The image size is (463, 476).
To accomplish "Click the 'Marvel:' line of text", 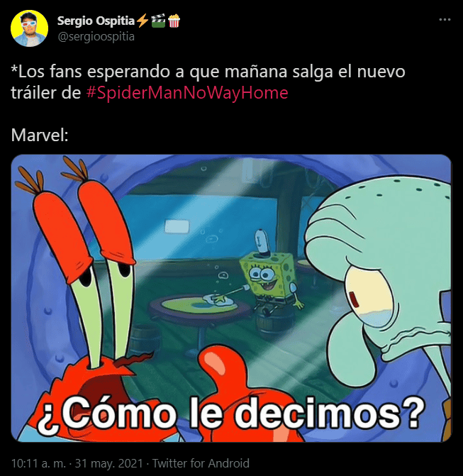I will point(40,135).
